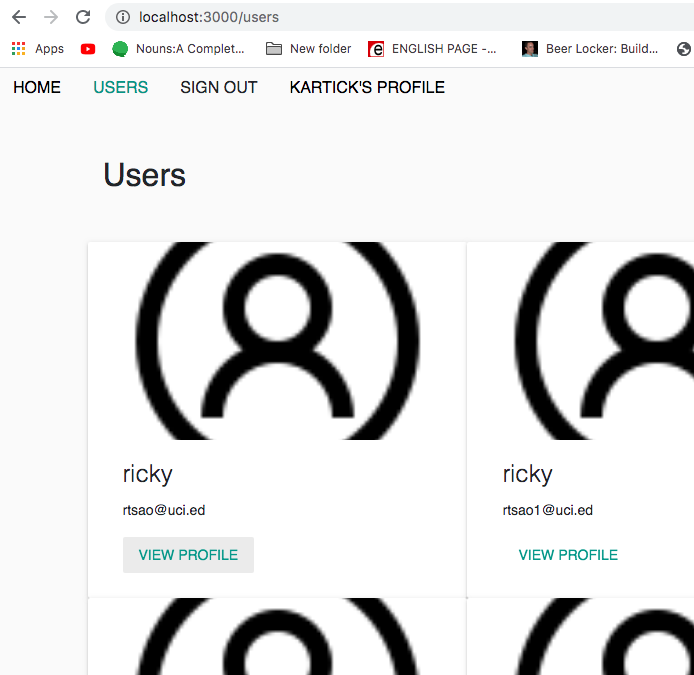Open the Beer Locker bookmark
Viewport: 694px width, 675px height.
(x=590, y=49)
